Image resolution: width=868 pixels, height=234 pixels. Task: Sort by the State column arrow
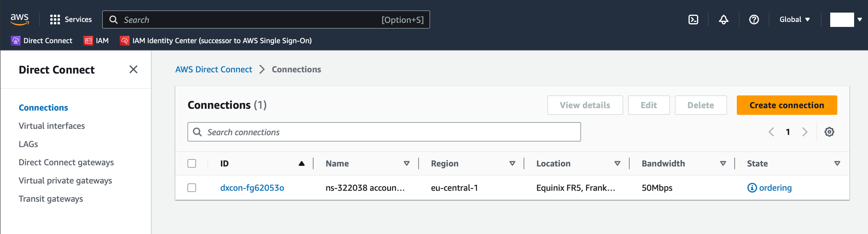pyautogui.click(x=837, y=164)
